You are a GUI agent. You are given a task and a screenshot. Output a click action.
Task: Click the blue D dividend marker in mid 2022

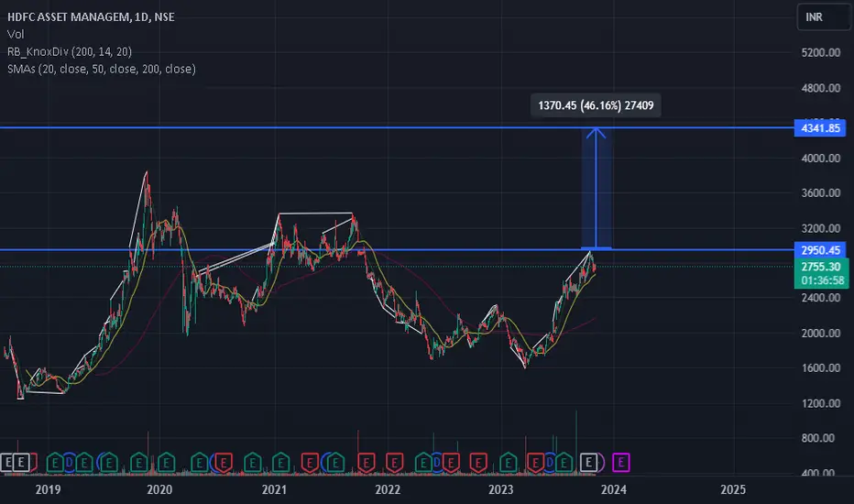437,463
